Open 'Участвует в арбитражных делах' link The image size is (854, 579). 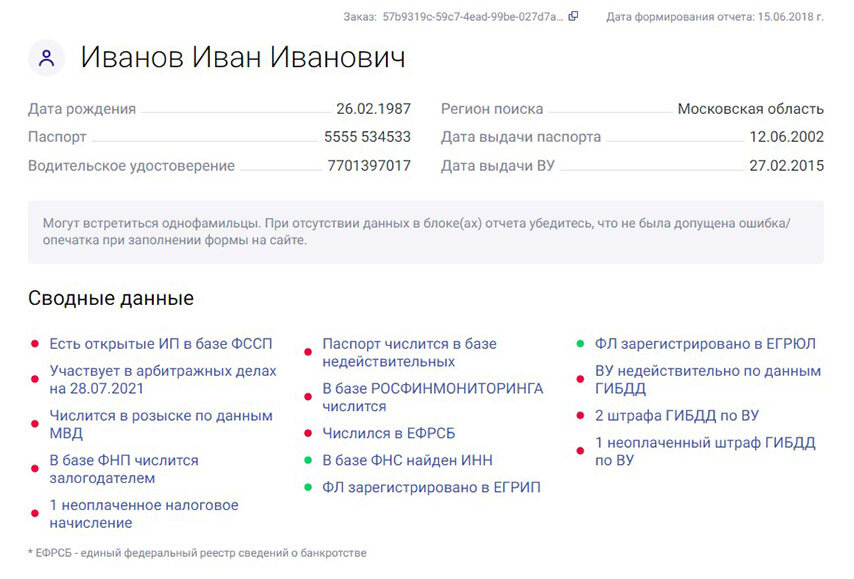click(x=163, y=380)
